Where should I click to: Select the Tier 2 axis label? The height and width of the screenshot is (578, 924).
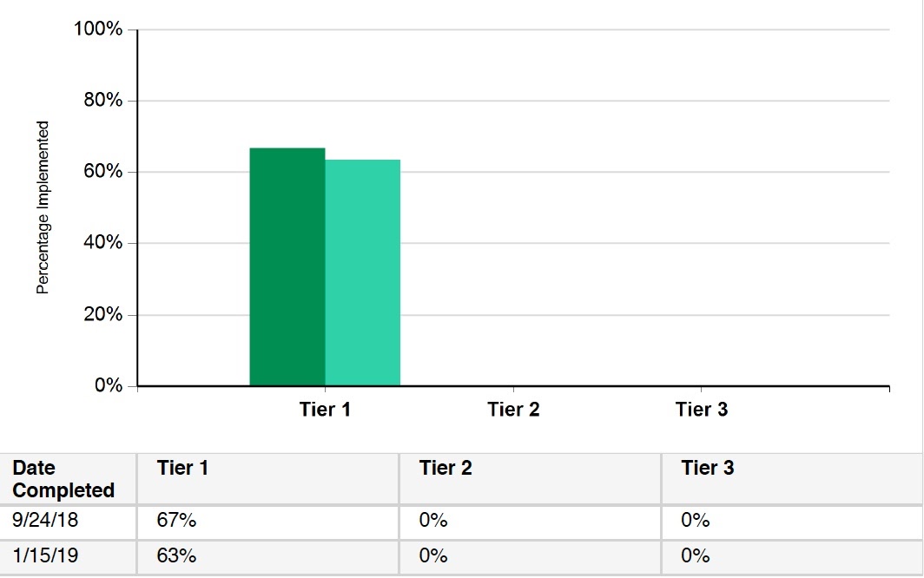[513, 409]
